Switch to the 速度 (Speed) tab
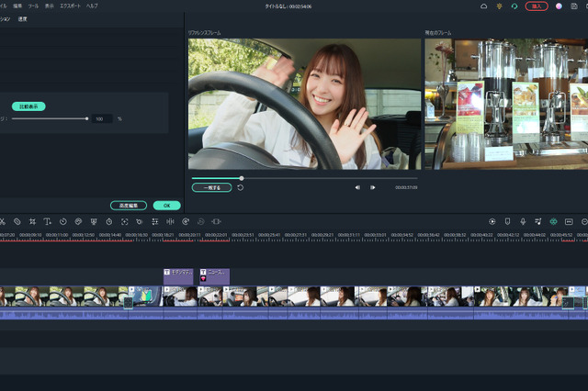The width and height of the screenshot is (588, 391). (22, 19)
